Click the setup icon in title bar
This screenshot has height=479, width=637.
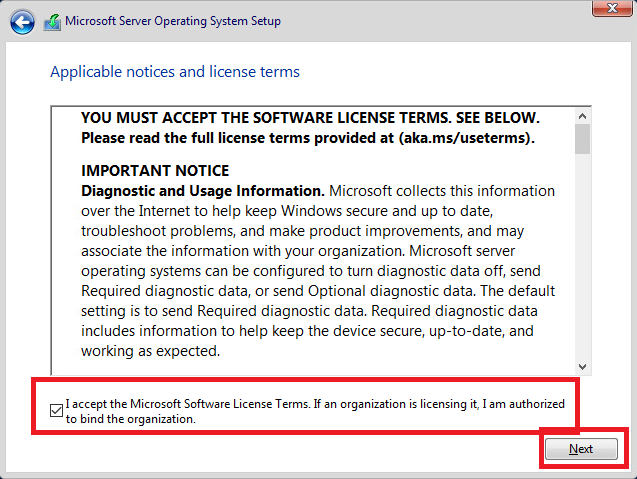click(52, 21)
